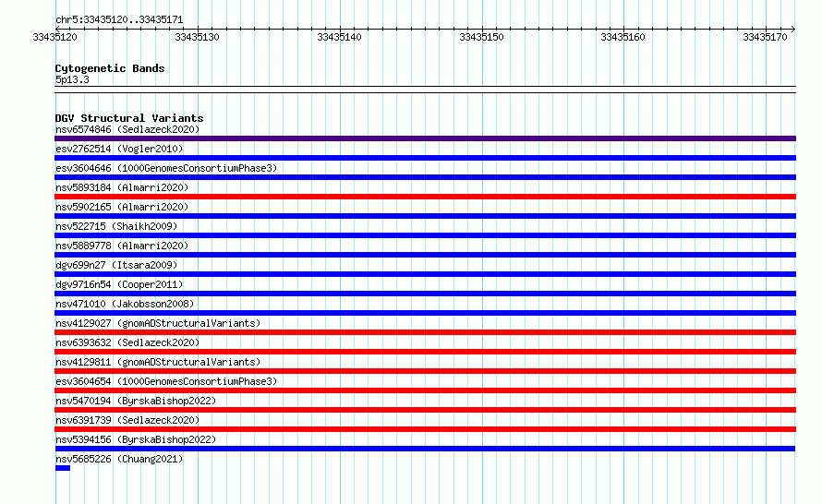The image size is (822, 504).
Task: Open esv2762514 (Vogler2010) variant label
Action: pyautogui.click(x=119, y=149)
